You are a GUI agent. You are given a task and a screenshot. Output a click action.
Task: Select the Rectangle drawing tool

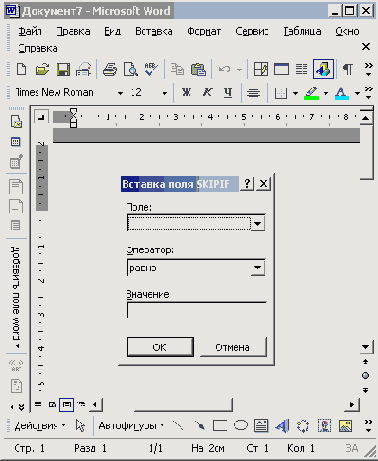click(x=220, y=426)
